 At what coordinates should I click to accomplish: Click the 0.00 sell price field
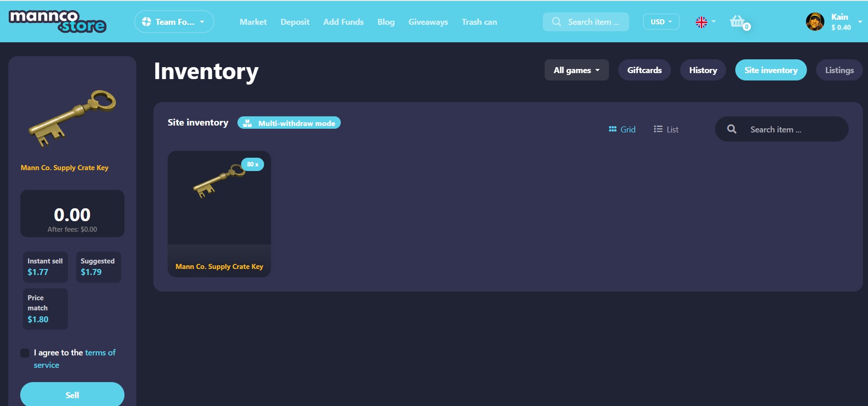(72, 214)
